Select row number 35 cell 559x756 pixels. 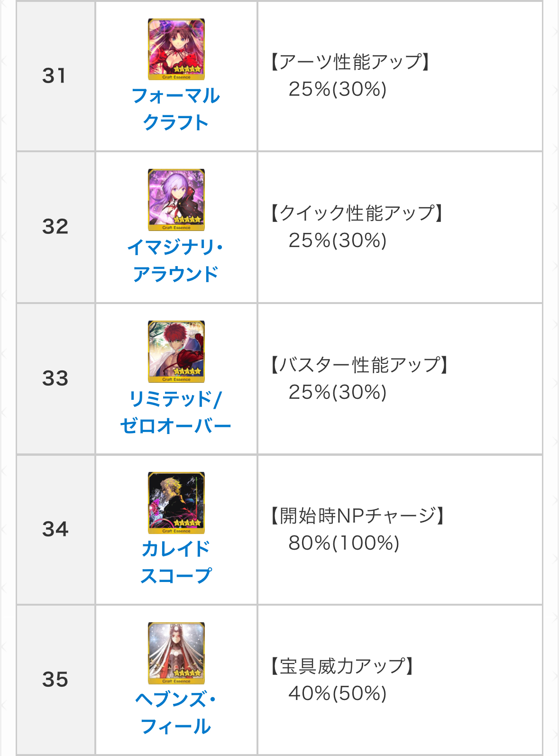(x=55, y=680)
